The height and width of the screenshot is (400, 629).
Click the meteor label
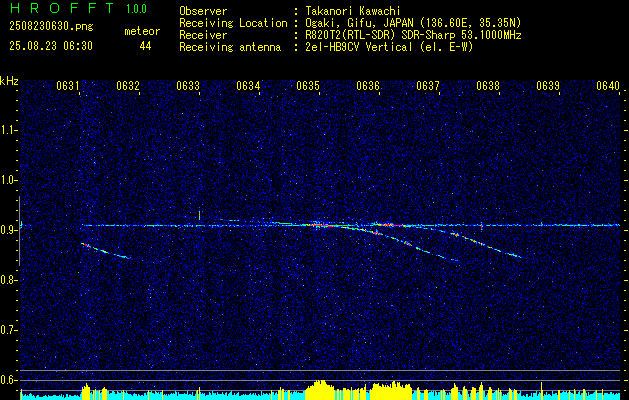[x=142, y=31]
